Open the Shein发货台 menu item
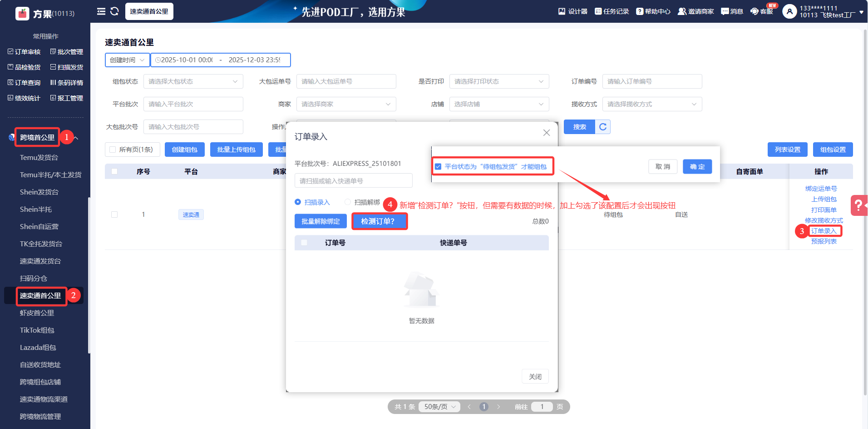Viewport: 868px width, 429px height. click(x=39, y=192)
